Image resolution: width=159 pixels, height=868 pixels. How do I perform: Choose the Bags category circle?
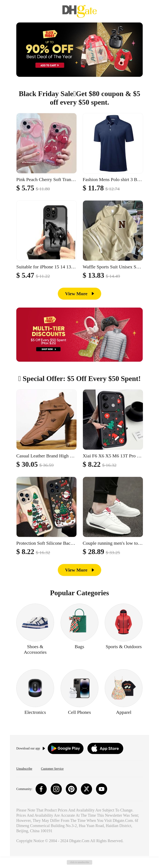pyautogui.click(x=79, y=622)
